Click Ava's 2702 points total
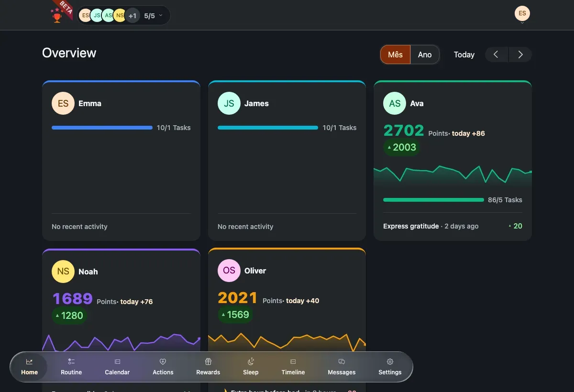The image size is (574, 392). (x=404, y=130)
